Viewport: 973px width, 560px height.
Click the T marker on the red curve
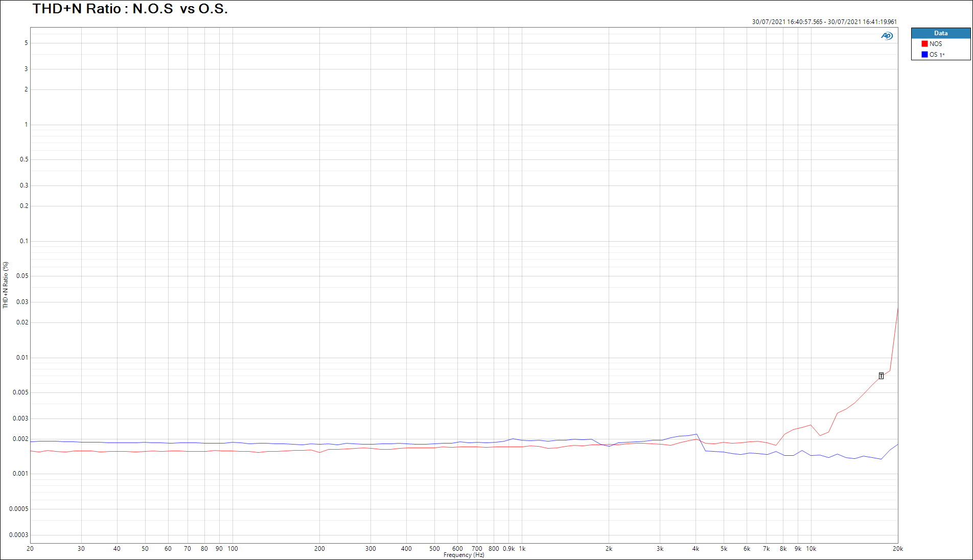[881, 376]
